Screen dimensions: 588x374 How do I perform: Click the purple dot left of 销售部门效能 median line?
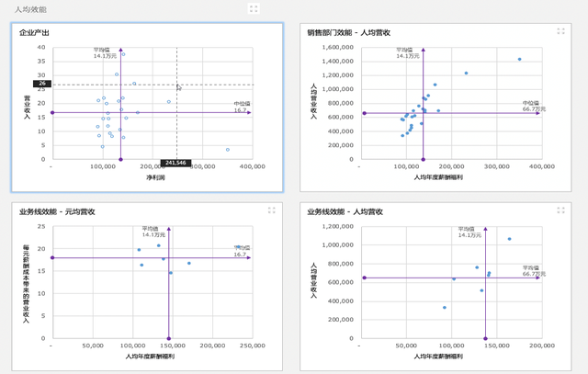click(x=365, y=113)
